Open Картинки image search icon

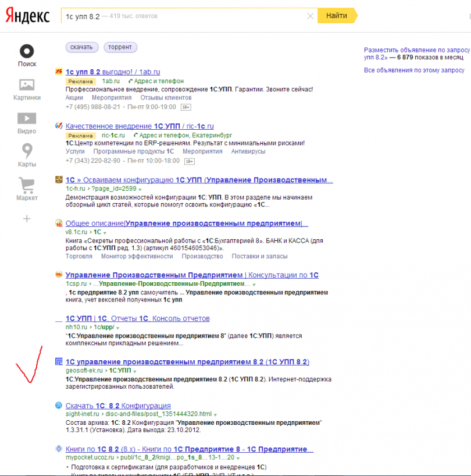27,85
